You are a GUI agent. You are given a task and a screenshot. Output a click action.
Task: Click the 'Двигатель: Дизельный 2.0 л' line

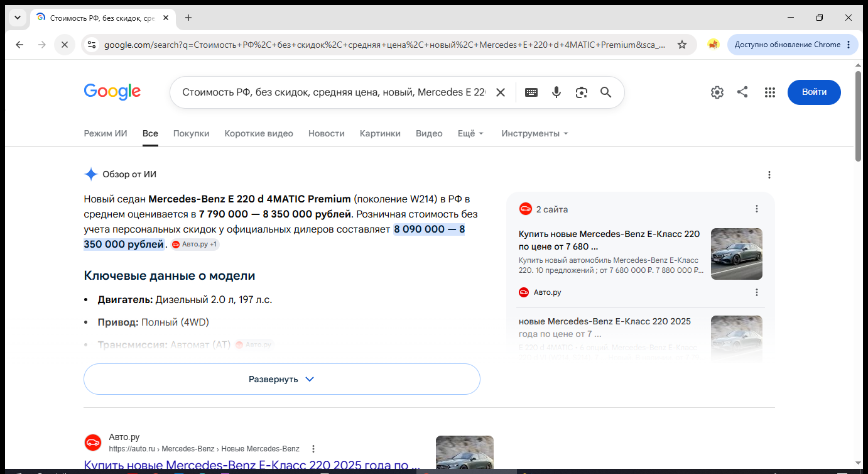click(185, 299)
